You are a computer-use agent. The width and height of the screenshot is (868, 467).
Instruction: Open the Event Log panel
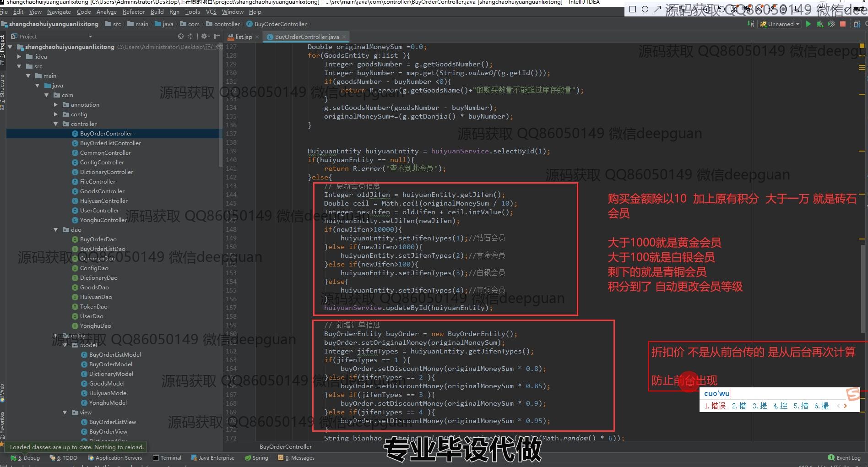tap(844, 458)
